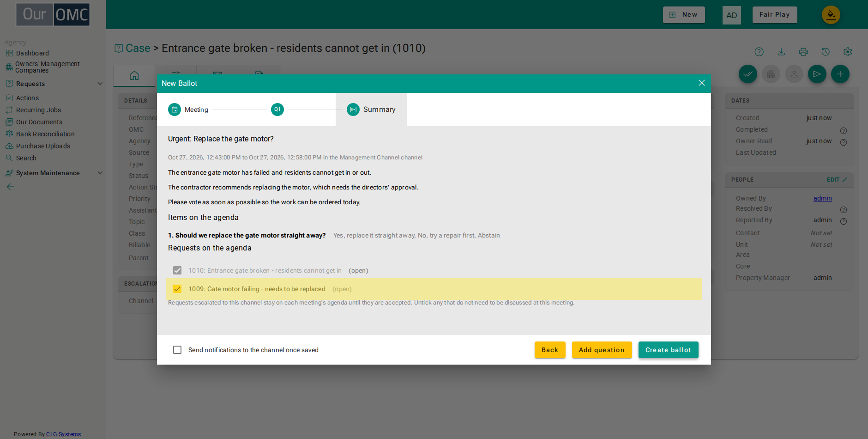
Task: Collapse sidebar with the back arrow
Action: click(x=10, y=187)
